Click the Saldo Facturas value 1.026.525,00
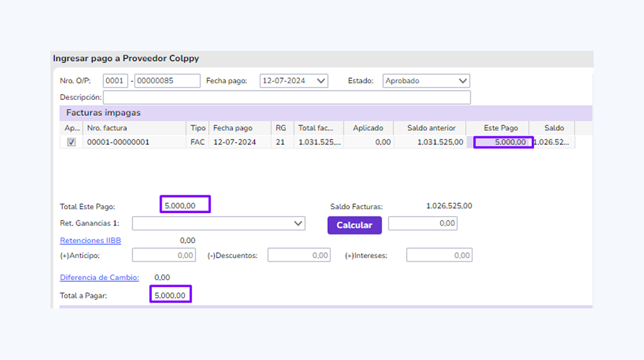The height and width of the screenshot is (360, 644). pyautogui.click(x=449, y=206)
